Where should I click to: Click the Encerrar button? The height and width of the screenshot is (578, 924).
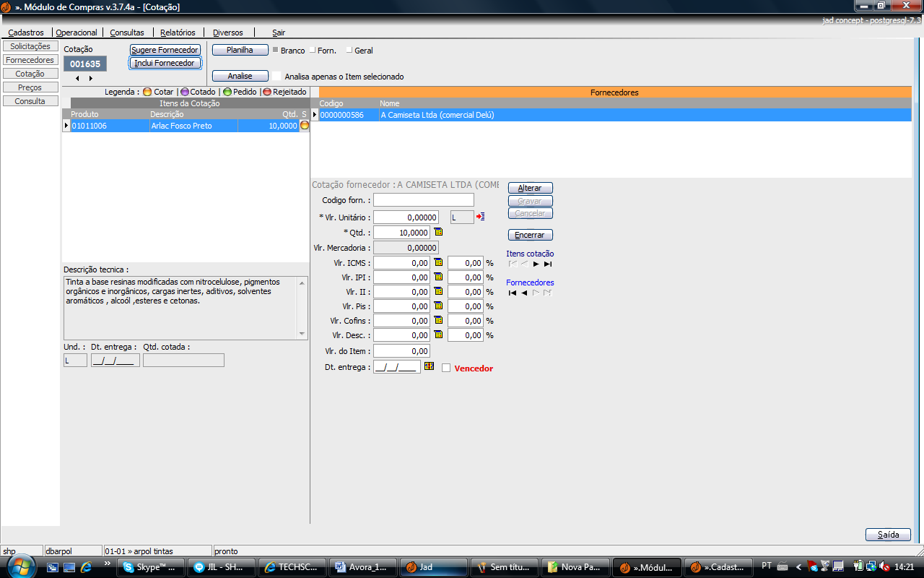coord(531,235)
